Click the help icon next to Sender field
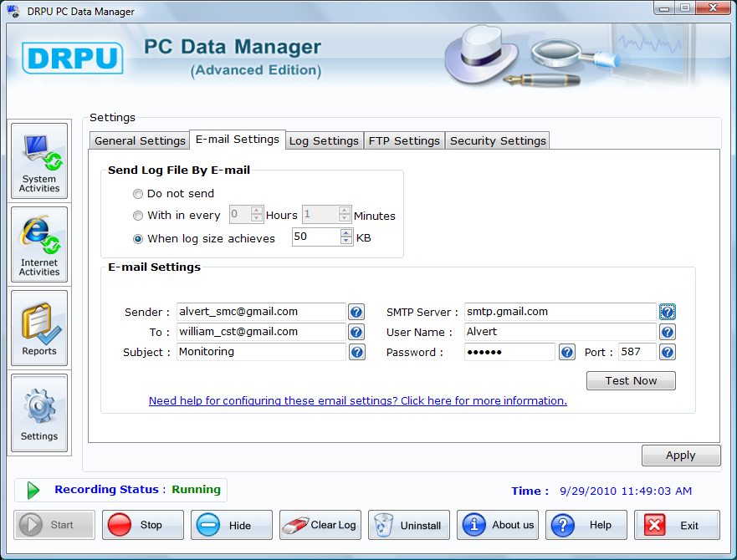This screenshot has width=737, height=560. coord(356,312)
